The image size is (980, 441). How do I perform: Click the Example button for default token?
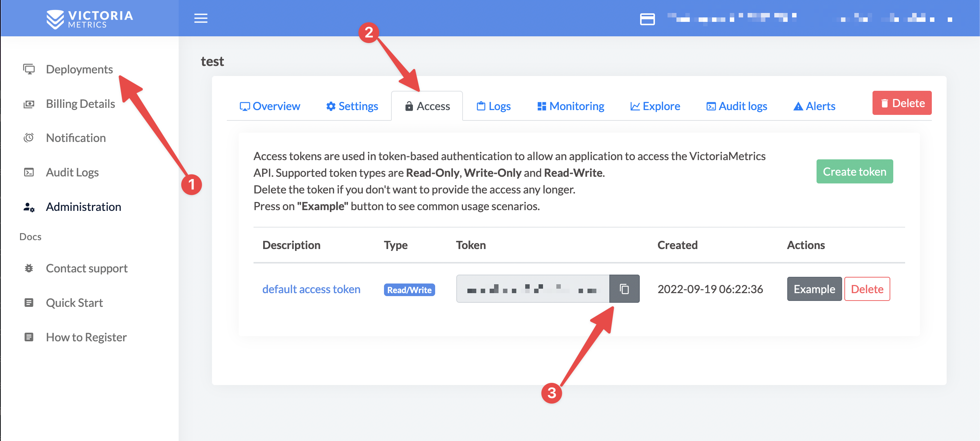813,289
